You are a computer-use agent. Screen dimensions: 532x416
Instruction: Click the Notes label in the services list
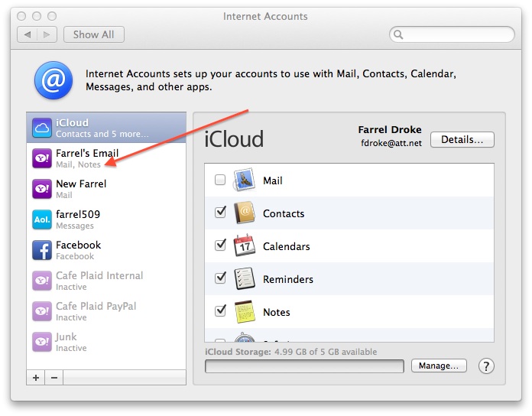[x=277, y=312]
